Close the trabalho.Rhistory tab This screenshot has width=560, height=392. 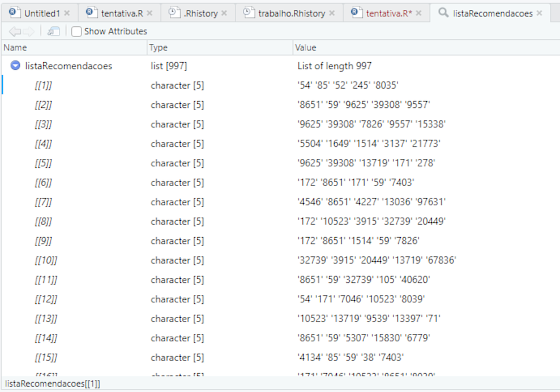[332, 13]
